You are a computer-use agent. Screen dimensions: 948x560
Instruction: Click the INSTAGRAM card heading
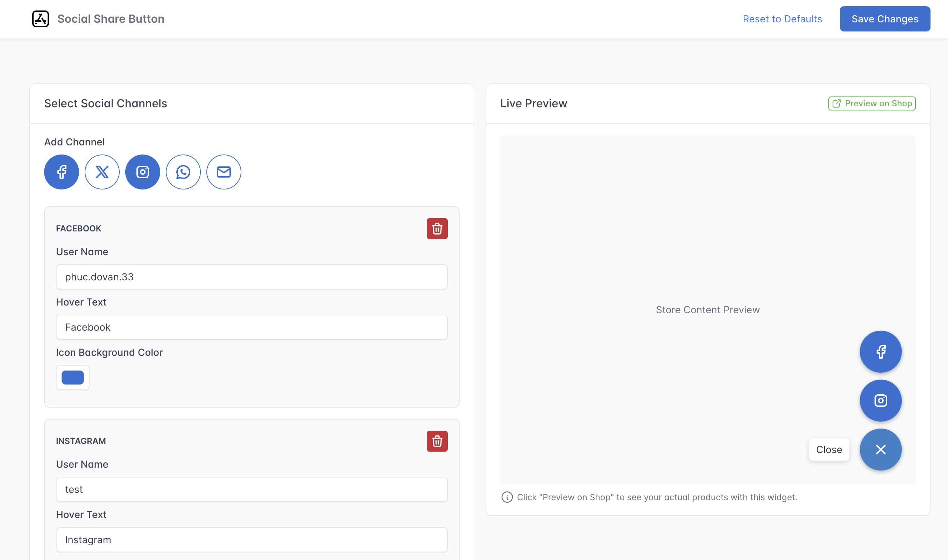(x=81, y=441)
